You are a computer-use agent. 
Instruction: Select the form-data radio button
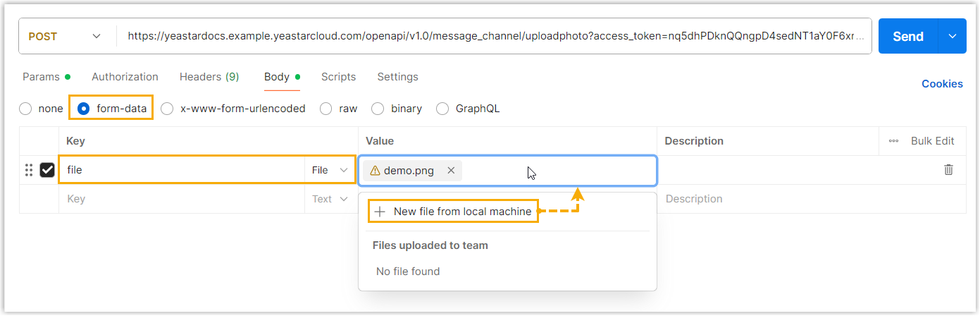[x=84, y=109]
